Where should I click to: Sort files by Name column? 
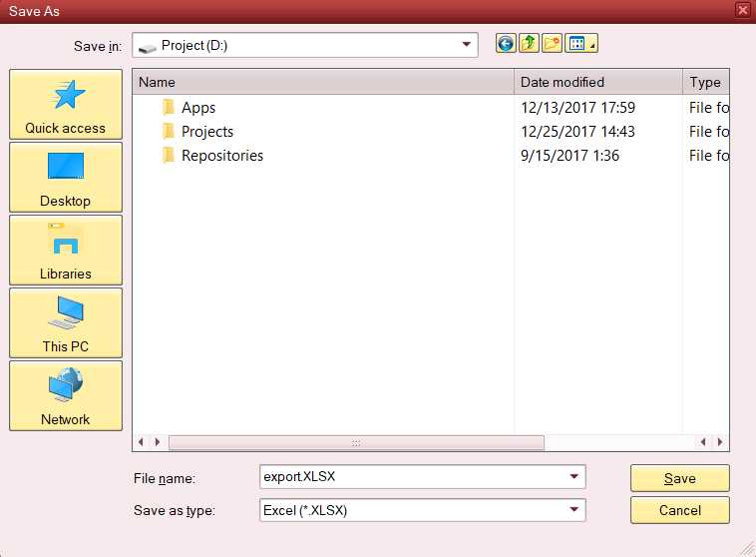(x=323, y=82)
